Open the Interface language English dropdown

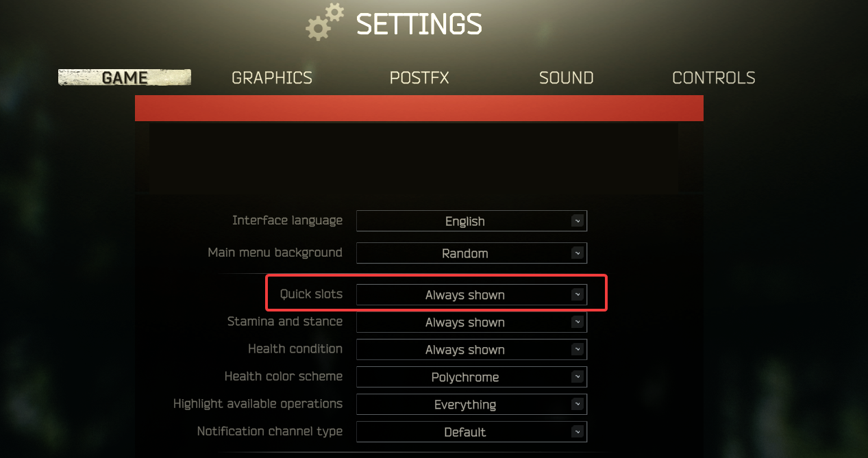click(x=471, y=221)
